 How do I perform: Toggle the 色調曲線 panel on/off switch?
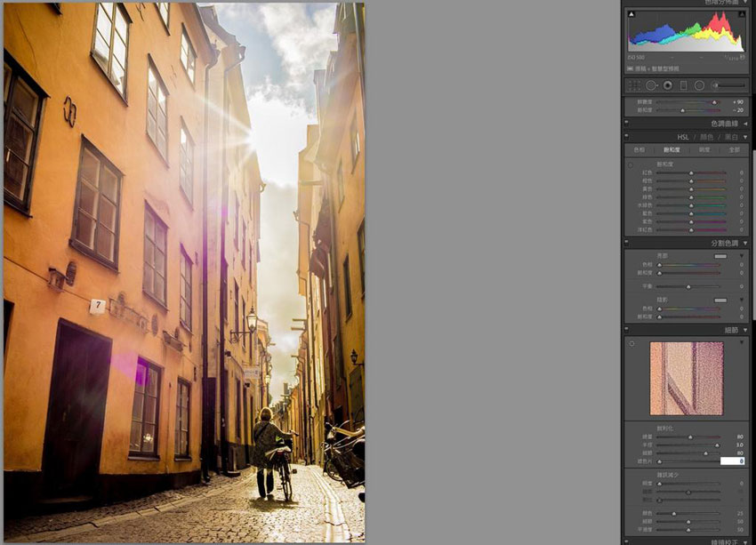626,124
